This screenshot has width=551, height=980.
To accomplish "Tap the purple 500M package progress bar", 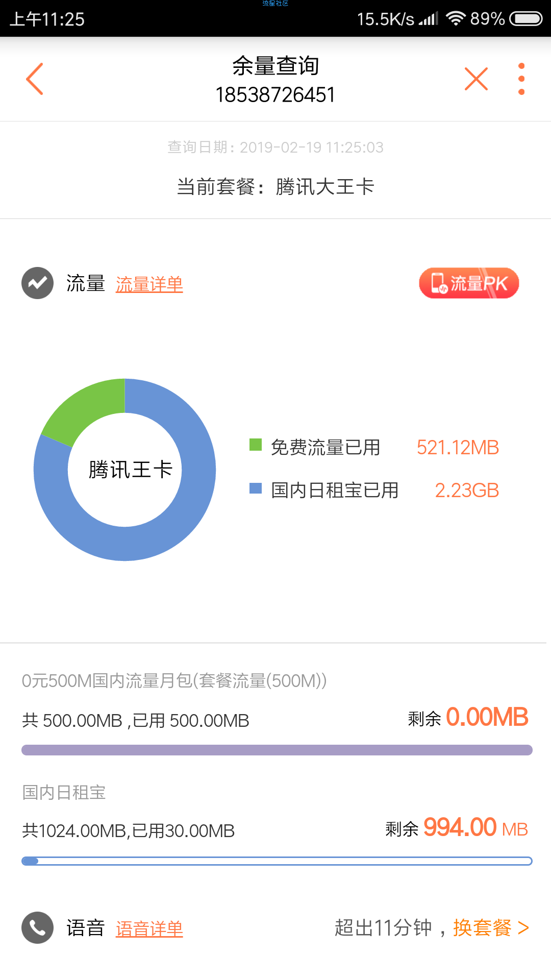I will [x=277, y=750].
